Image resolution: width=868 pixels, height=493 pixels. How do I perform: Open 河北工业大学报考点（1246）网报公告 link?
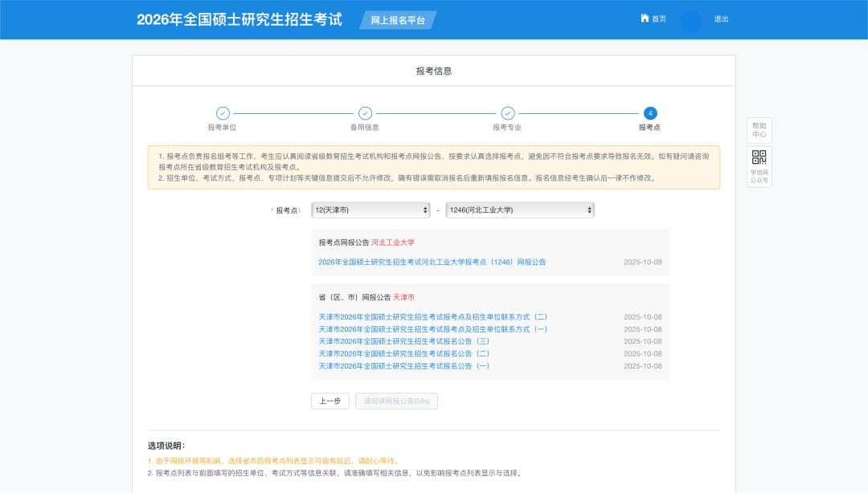[x=432, y=262]
